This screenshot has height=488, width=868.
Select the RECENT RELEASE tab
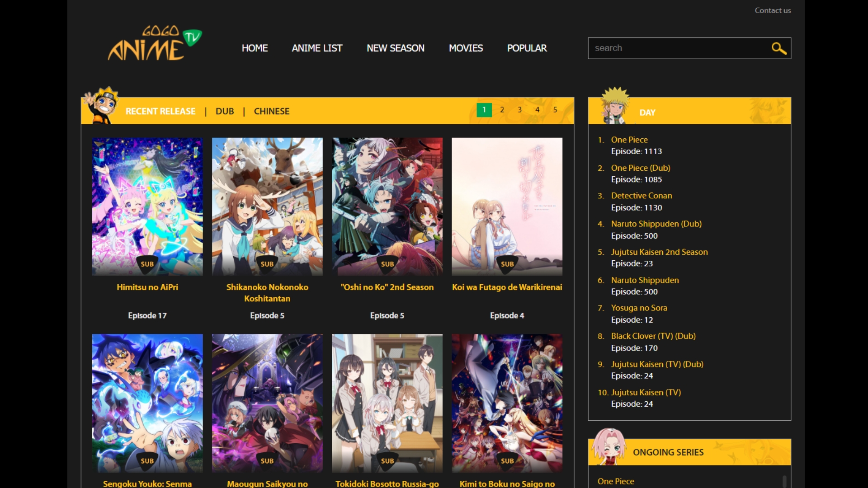click(x=160, y=111)
